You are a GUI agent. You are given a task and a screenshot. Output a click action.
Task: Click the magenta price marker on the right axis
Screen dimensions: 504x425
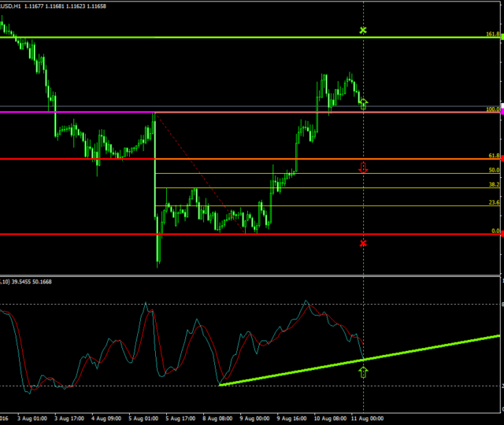(x=501, y=111)
